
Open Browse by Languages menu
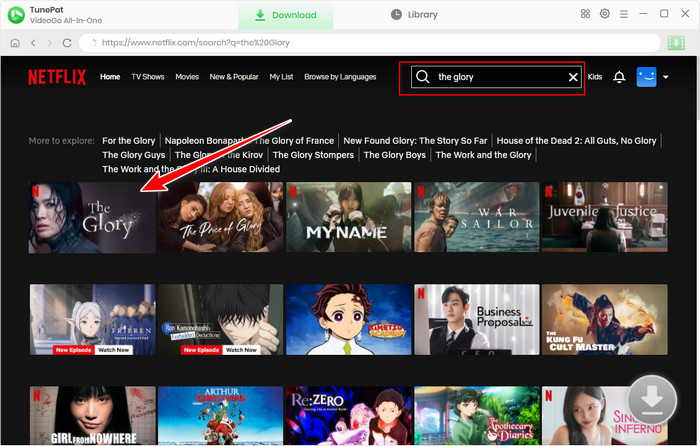click(340, 77)
